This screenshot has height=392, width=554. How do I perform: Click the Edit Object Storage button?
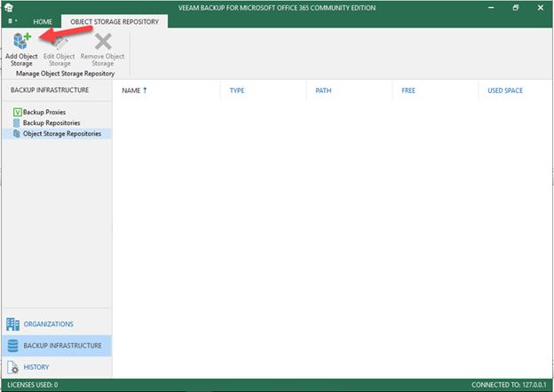59,50
